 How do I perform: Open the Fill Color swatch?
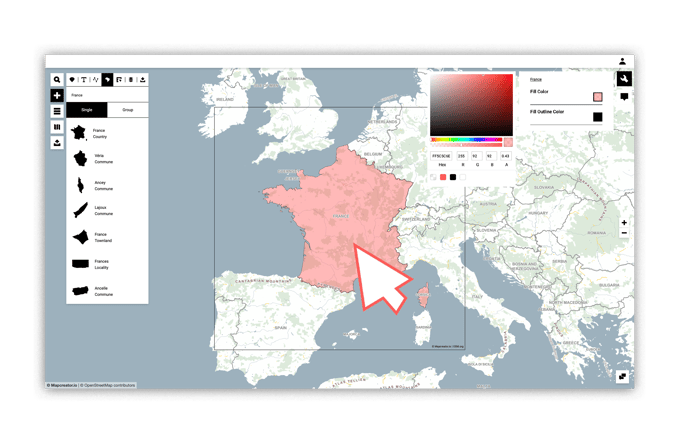pyautogui.click(x=598, y=97)
